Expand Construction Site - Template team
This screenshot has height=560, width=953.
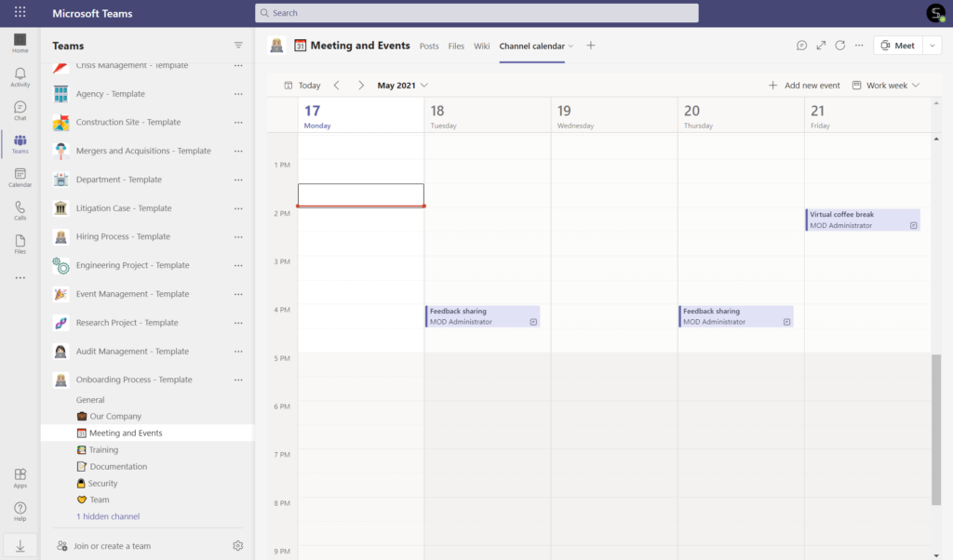click(x=128, y=122)
